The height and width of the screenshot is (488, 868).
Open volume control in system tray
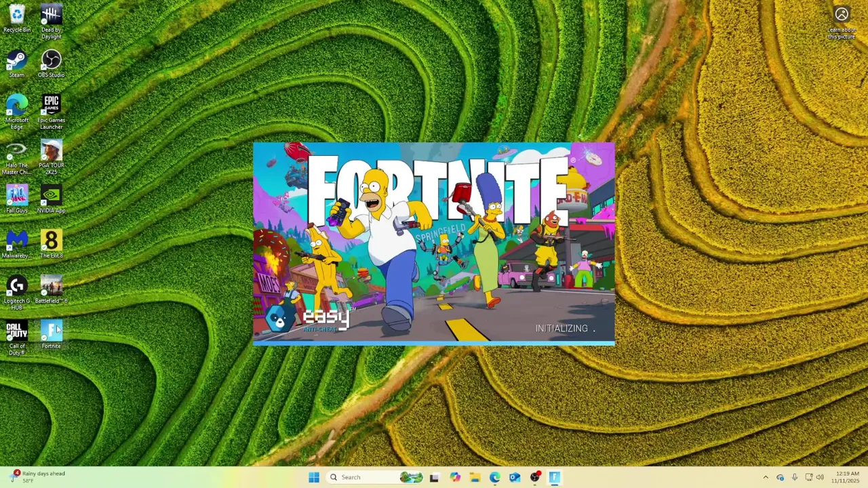(x=820, y=477)
